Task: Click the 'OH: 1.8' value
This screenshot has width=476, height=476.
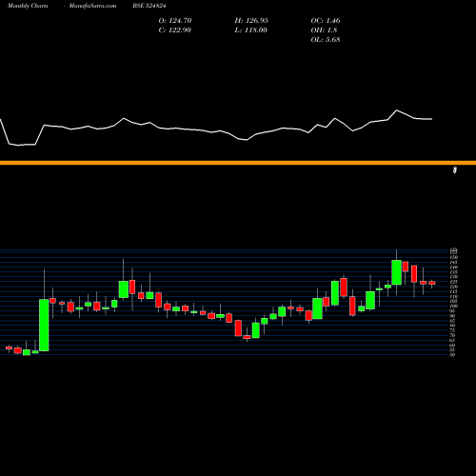Action: click(324, 30)
